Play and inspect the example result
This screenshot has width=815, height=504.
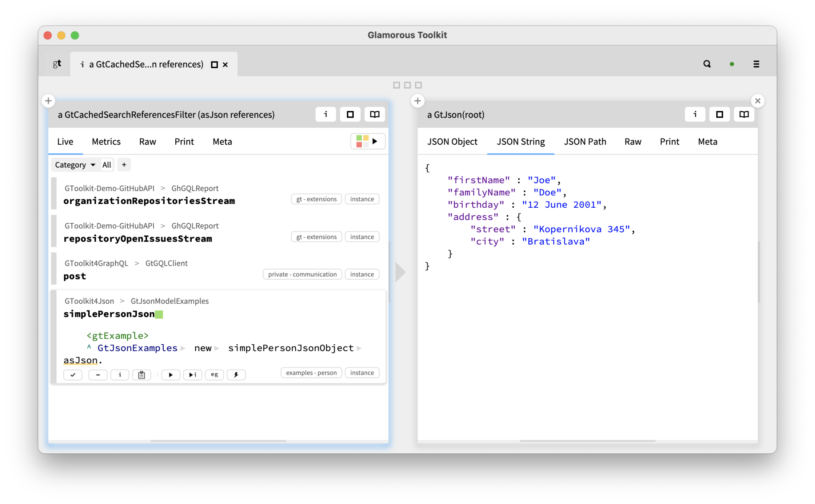192,375
